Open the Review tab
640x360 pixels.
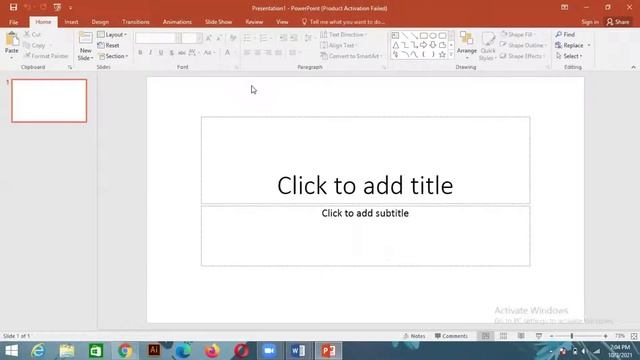coord(254,22)
